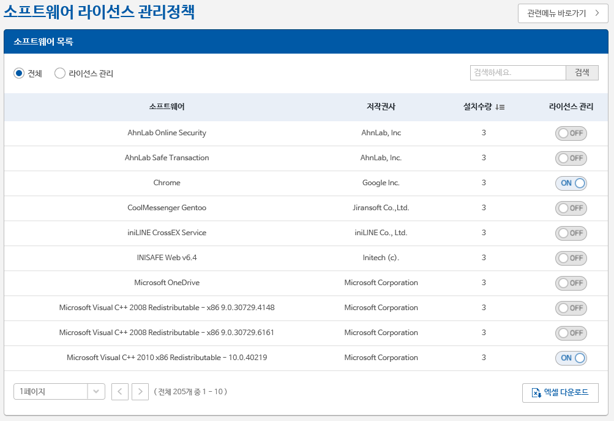Click Google Inc. publisher cell
This screenshot has width=614, height=421.
(x=381, y=183)
